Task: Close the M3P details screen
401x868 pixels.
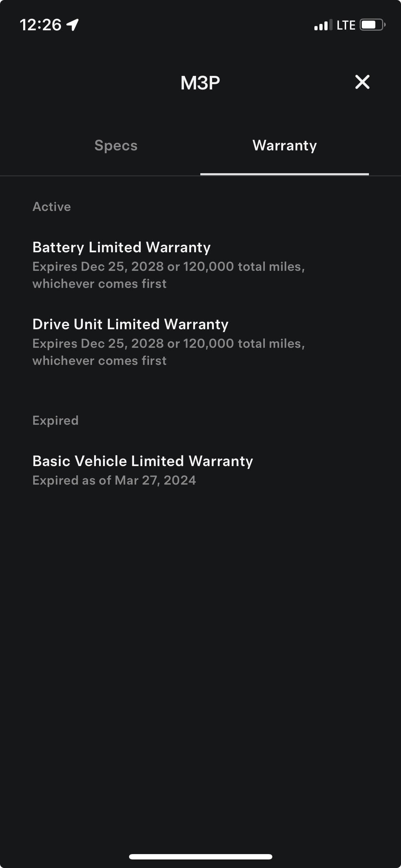Action: pyautogui.click(x=362, y=82)
